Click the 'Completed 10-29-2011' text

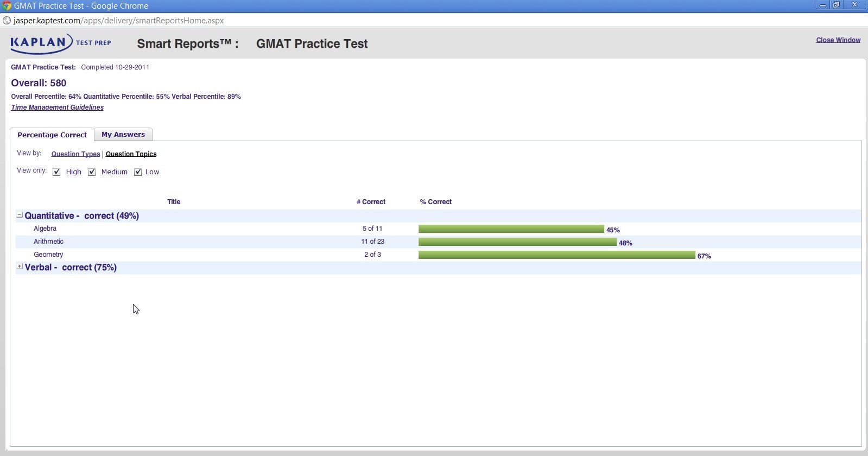coord(115,67)
